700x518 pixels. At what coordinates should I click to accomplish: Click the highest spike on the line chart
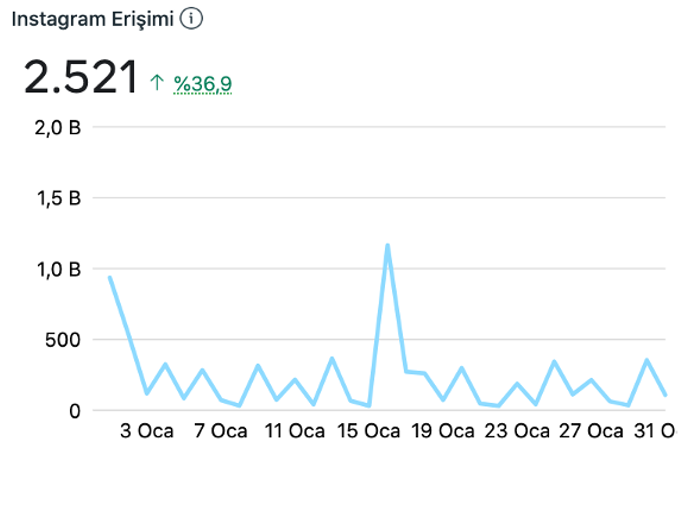(387, 245)
